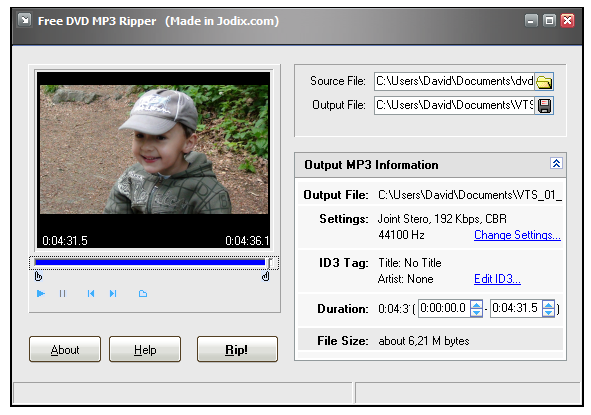Pause the video preview
This screenshot has width=591, height=415.
pos(63,293)
